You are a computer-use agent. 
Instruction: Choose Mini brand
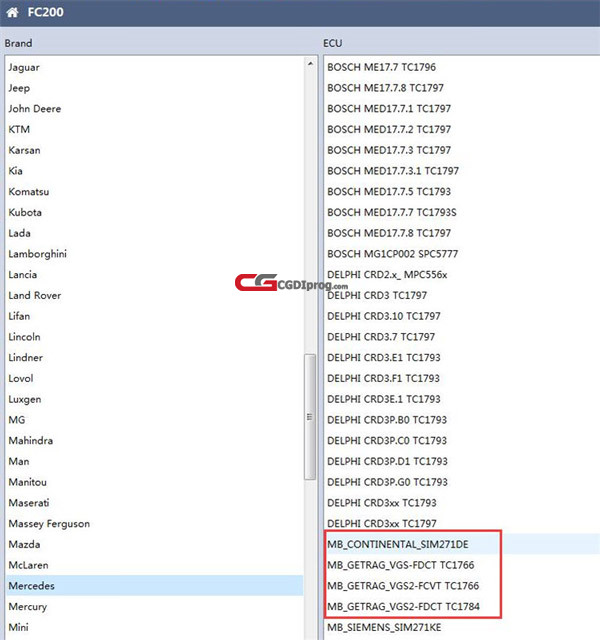click(19, 628)
